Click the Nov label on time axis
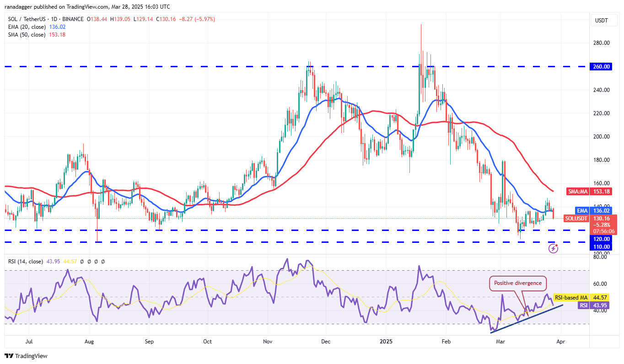Viewport: 624px width, 364px height. tap(268, 341)
